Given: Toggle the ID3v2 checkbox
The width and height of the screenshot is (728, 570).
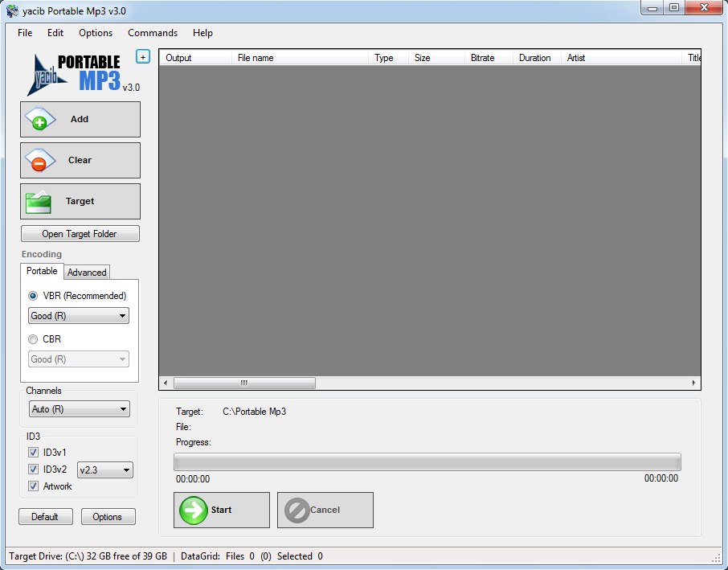Looking at the screenshot, I should 34,470.
